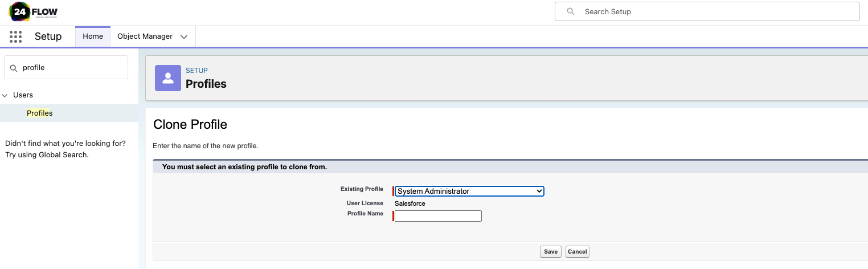The width and height of the screenshot is (868, 269).
Task: Select Profiles in the sidebar
Action: (x=39, y=113)
